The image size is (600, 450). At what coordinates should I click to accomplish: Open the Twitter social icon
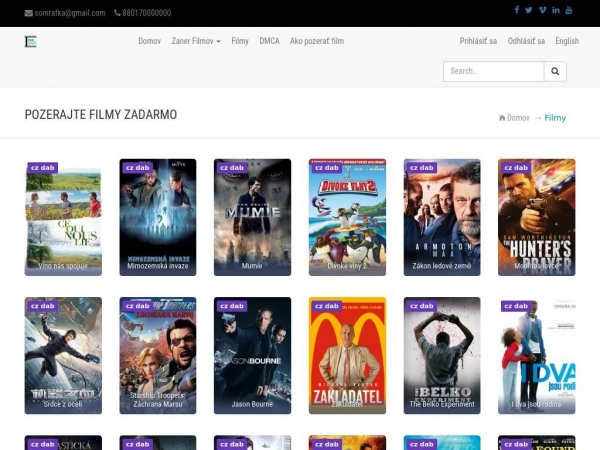(x=529, y=10)
